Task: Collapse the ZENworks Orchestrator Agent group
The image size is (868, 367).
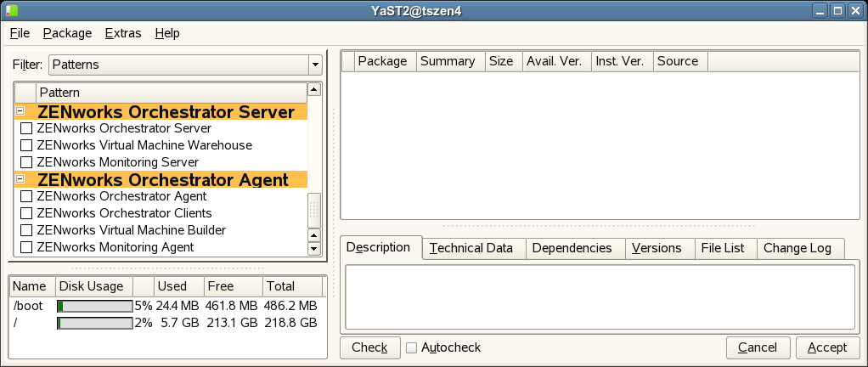Action: 20,179
